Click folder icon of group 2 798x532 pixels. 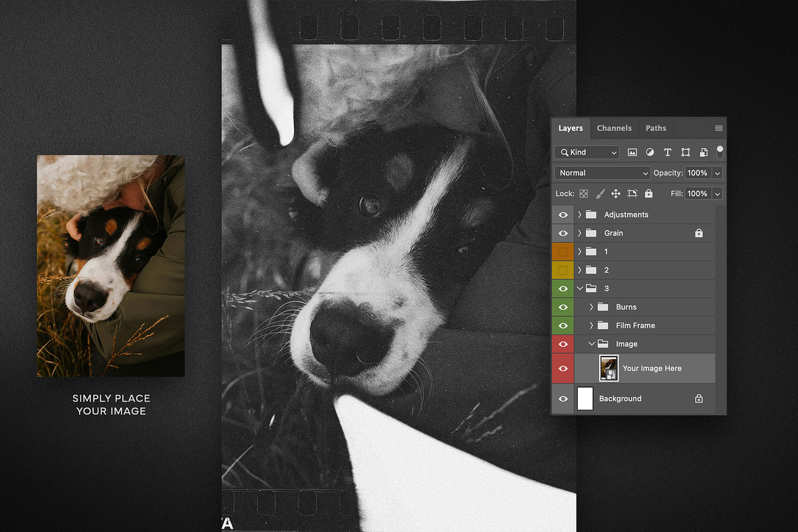(591, 270)
